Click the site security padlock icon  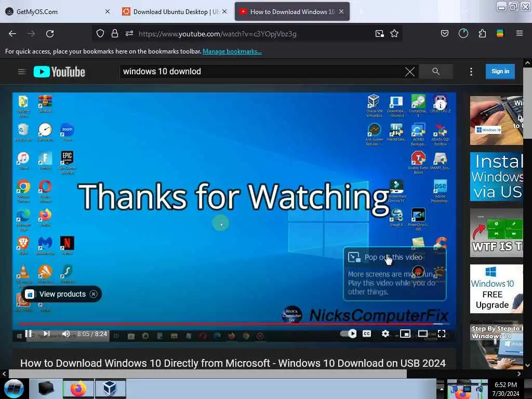pyautogui.click(x=115, y=34)
